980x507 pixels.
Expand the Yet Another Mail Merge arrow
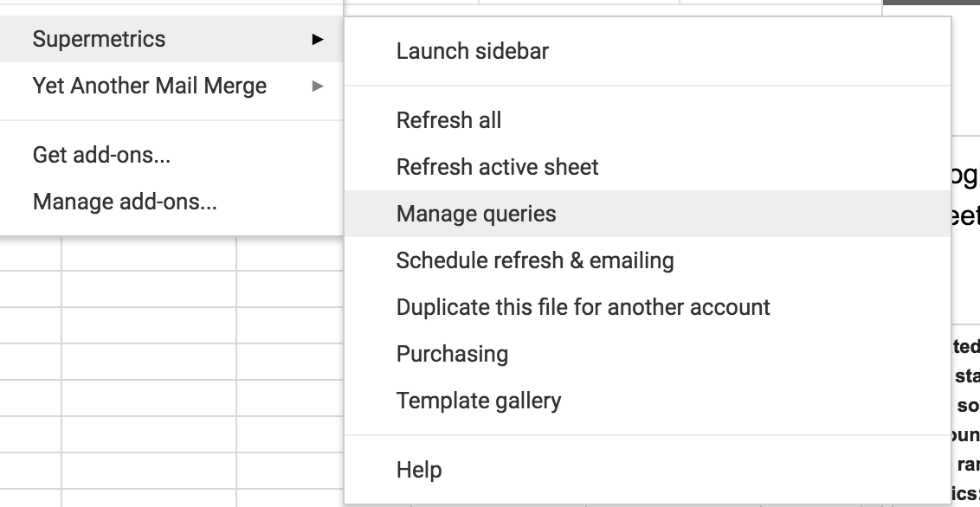(x=318, y=86)
